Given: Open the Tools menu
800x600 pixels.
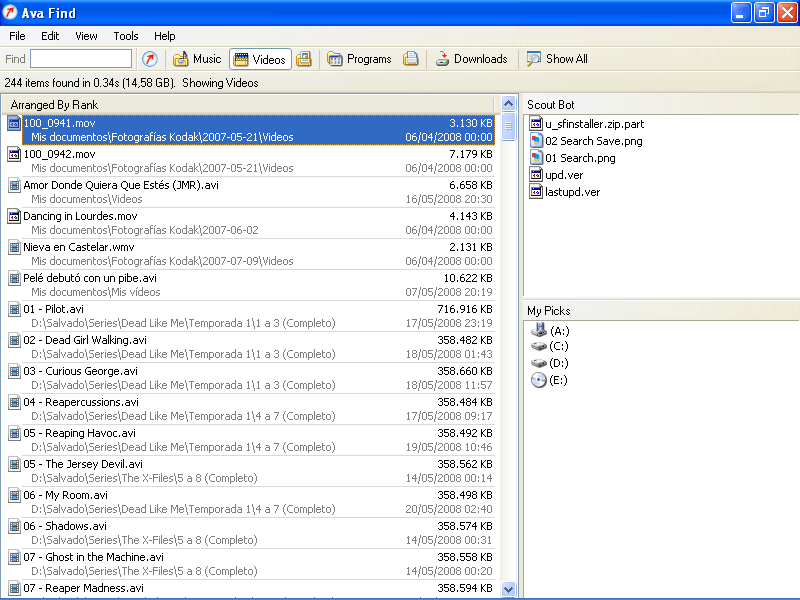Looking at the screenshot, I should coord(125,35).
